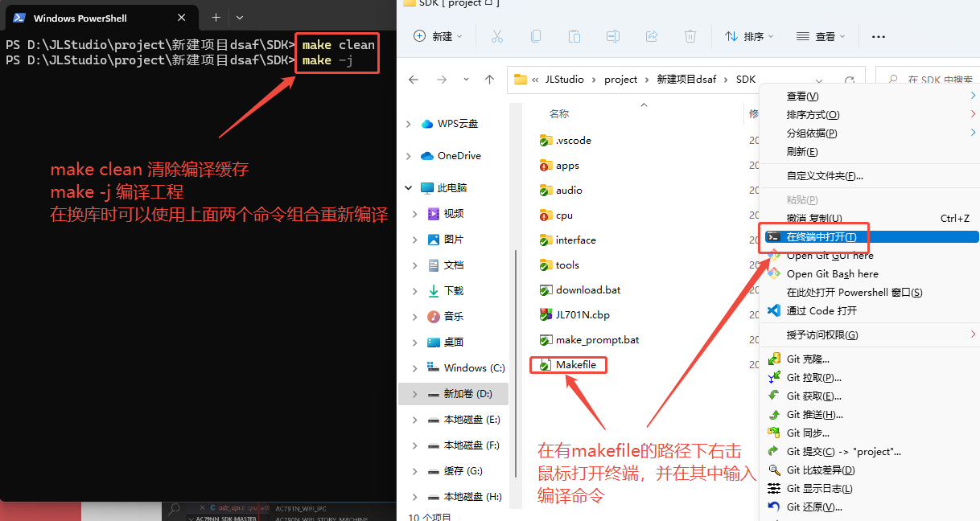The width and height of the screenshot is (980, 521).
Task: Click the Paste clipboard icon in Explorer toolbar
Action: click(574, 36)
